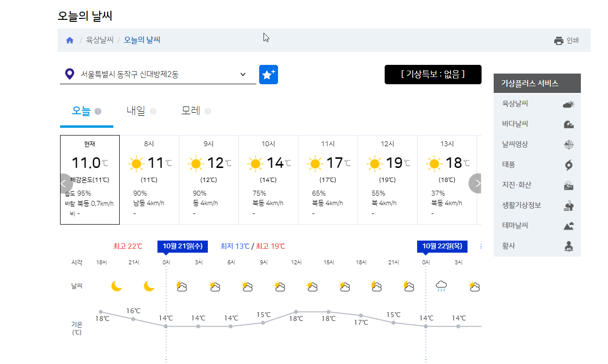Select the 12시 hourly forecast card
The height and width of the screenshot is (364, 608).
pyautogui.click(x=387, y=180)
